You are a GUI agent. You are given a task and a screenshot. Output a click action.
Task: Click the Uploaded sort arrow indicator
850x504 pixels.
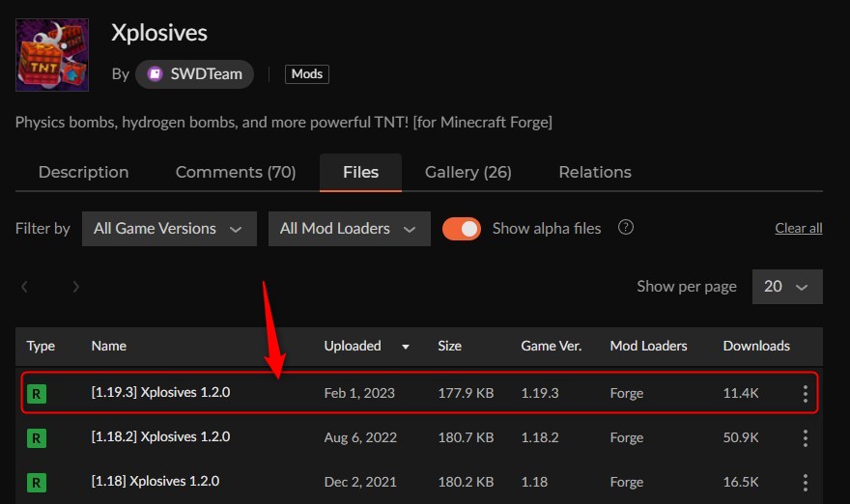[x=406, y=347]
